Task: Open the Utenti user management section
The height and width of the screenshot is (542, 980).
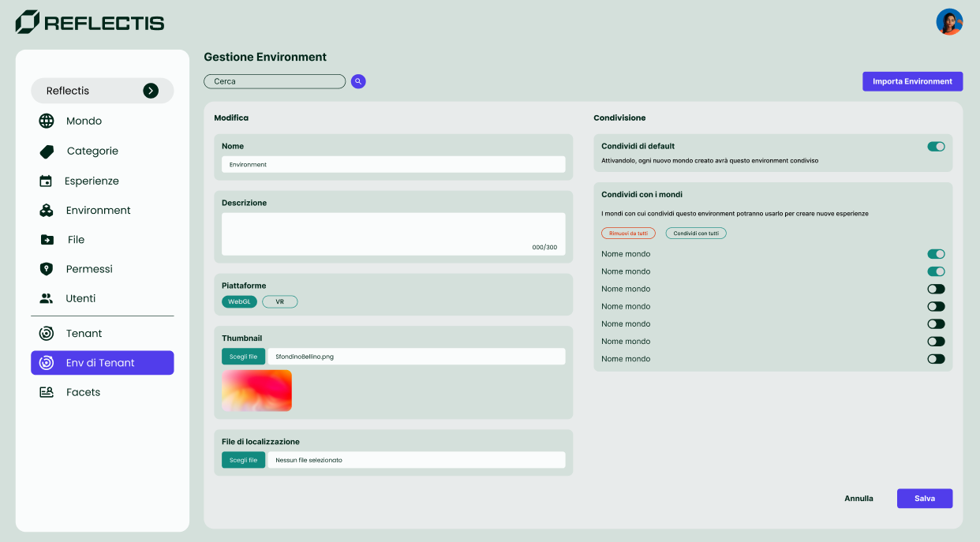Action: 79,298
